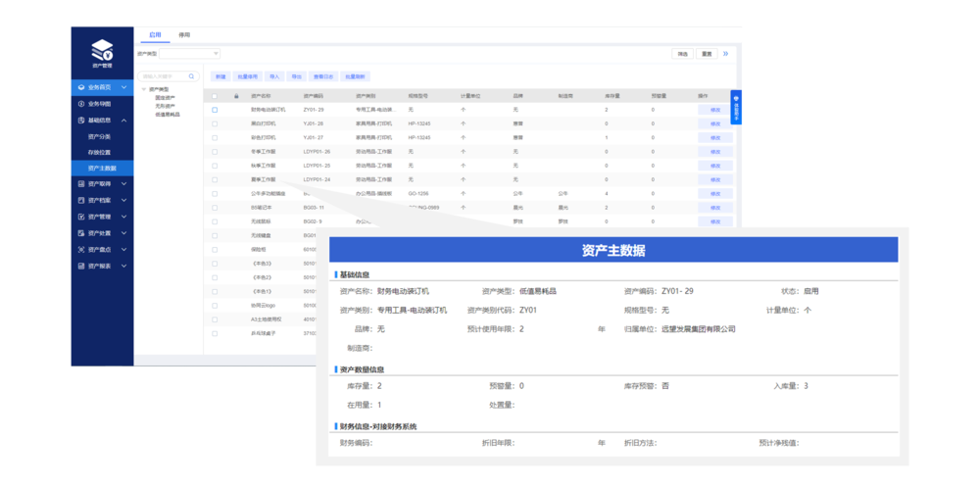The height and width of the screenshot is (489, 980).
Task: Check the box for 协同云logo row
Action: 215,306
